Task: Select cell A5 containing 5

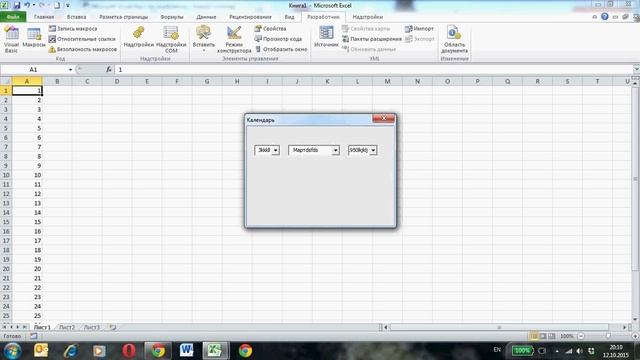Action: (x=27, y=128)
